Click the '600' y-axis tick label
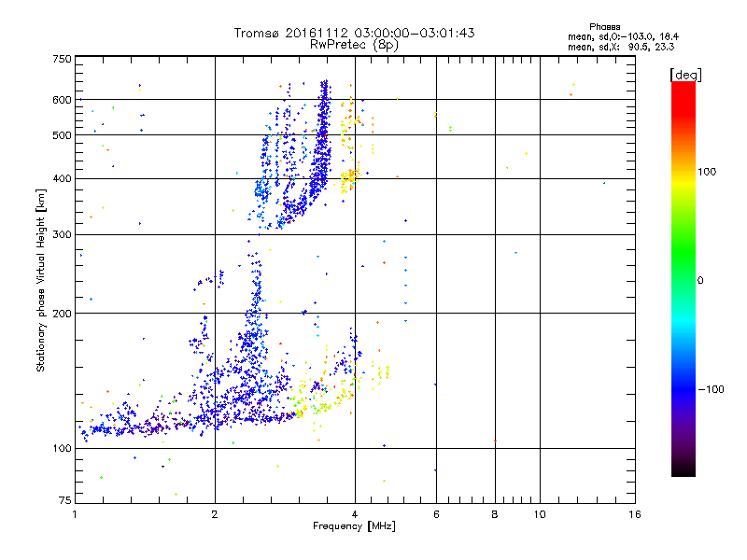The width and height of the screenshot is (747, 560). click(62, 100)
